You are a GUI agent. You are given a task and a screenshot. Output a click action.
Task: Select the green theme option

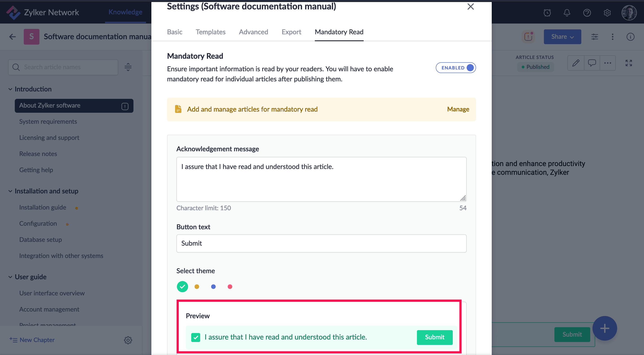pos(182,287)
